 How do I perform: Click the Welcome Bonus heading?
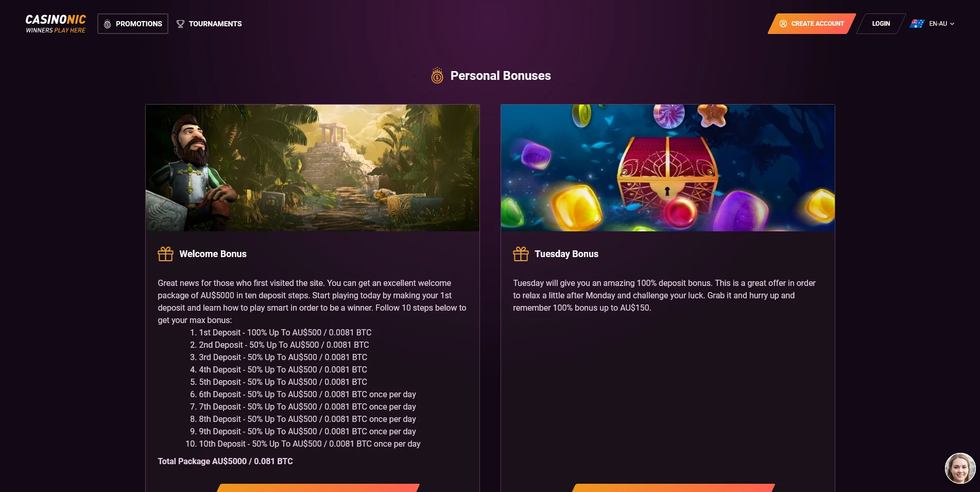click(x=213, y=254)
